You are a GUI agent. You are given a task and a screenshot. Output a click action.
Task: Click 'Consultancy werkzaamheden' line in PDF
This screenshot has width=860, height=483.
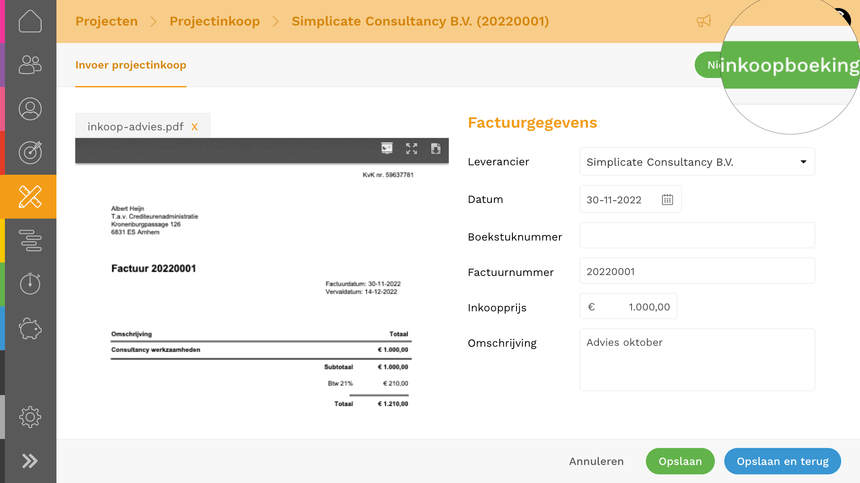pos(156,350)
